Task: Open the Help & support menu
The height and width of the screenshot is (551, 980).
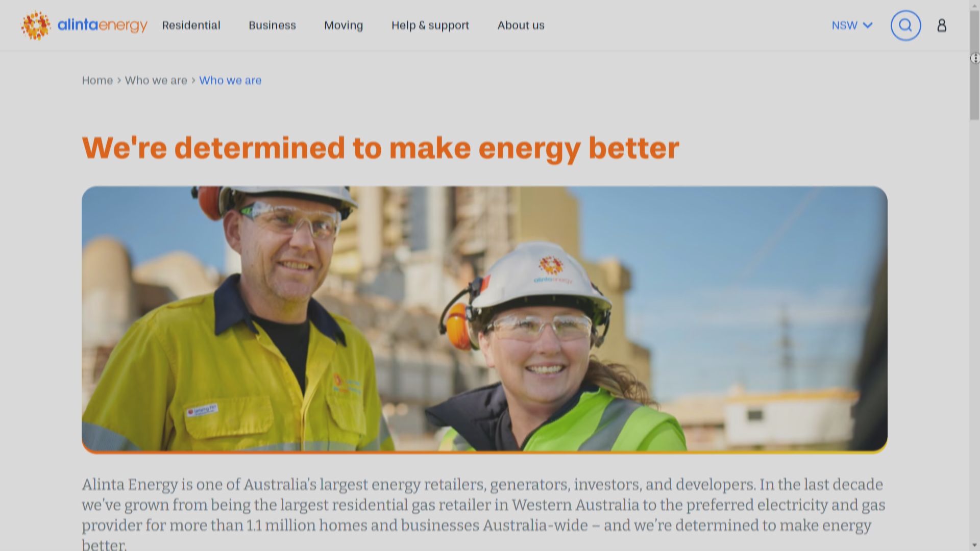Action: pos(430,26)
